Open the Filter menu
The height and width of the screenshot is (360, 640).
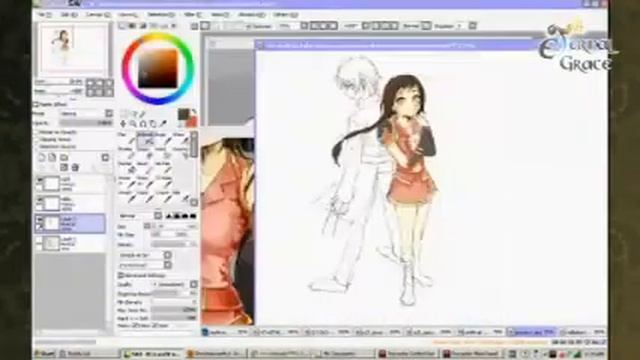(x=192, y=15)
